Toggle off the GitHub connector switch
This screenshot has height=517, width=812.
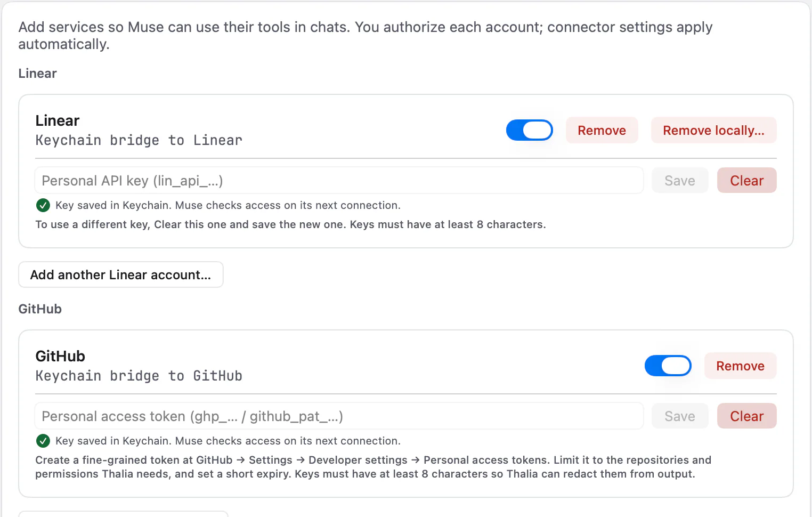(x=668, y=366)
